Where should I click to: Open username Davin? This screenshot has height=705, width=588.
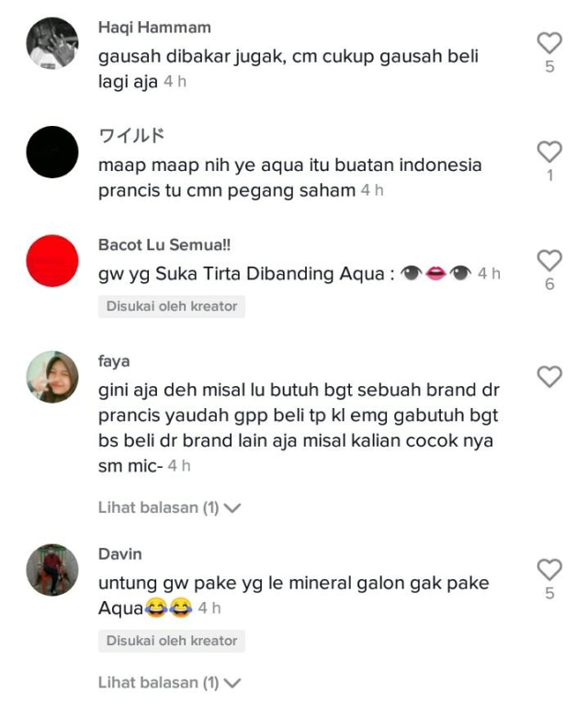(x=120, y=554)
